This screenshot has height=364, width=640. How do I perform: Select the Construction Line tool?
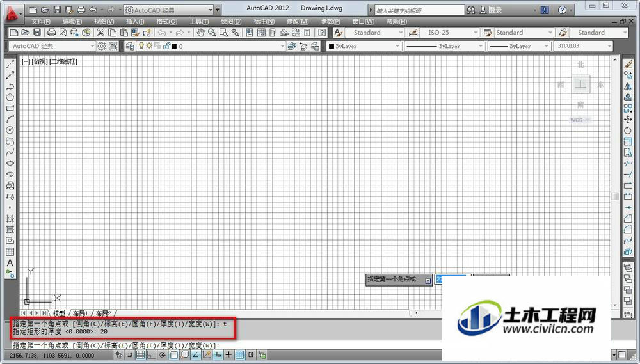click(x=10, y=75)
